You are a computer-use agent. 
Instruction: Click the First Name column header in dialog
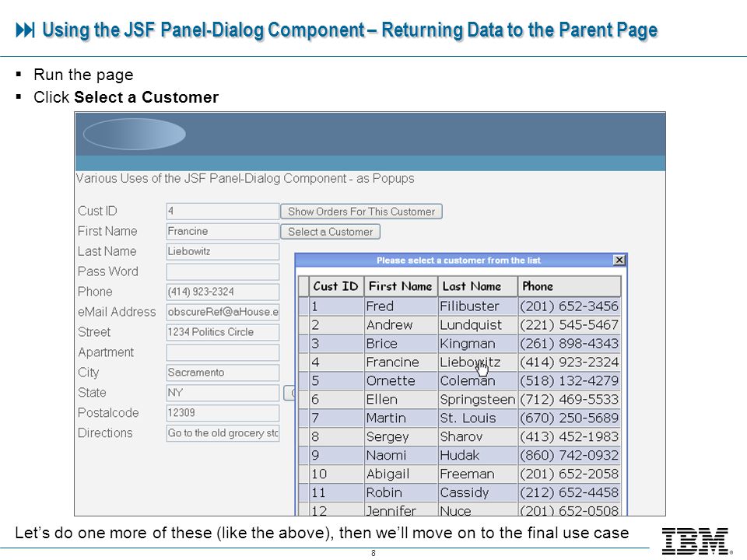401,286
